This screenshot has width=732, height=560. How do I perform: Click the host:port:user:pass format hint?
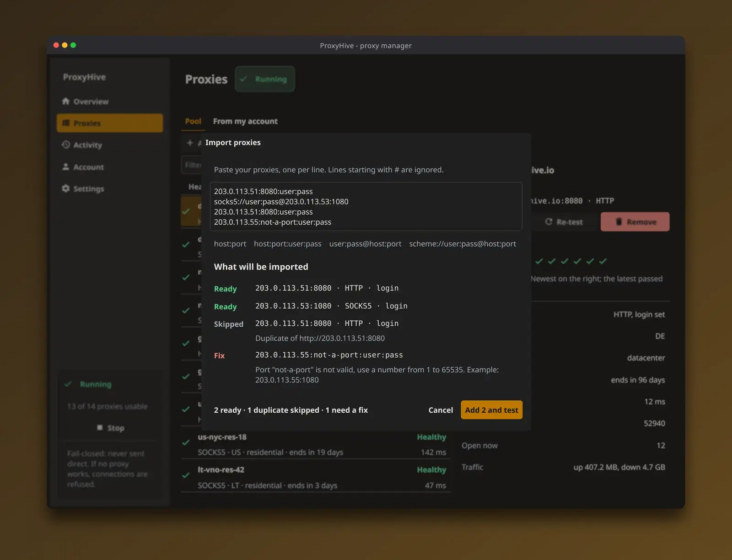point(288,244)
